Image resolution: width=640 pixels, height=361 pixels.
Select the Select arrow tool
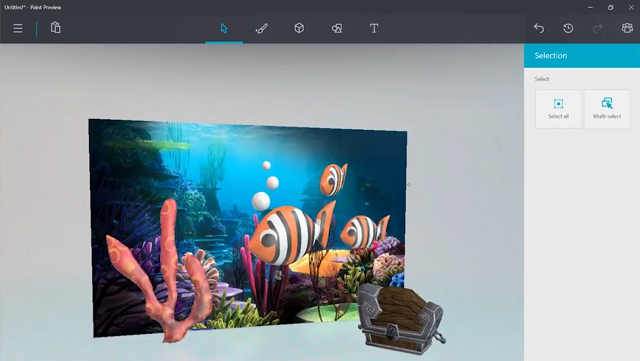[x=224, y=28]
